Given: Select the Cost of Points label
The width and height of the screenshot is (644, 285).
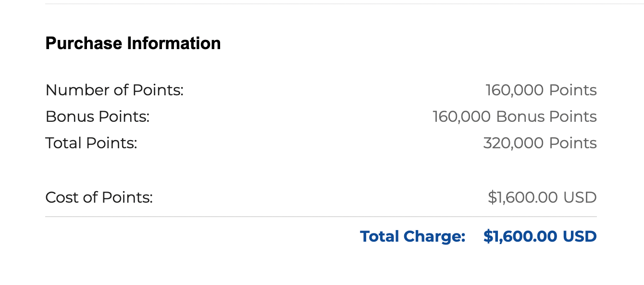Looking at the screenshot, I should [x=99, y=197].
